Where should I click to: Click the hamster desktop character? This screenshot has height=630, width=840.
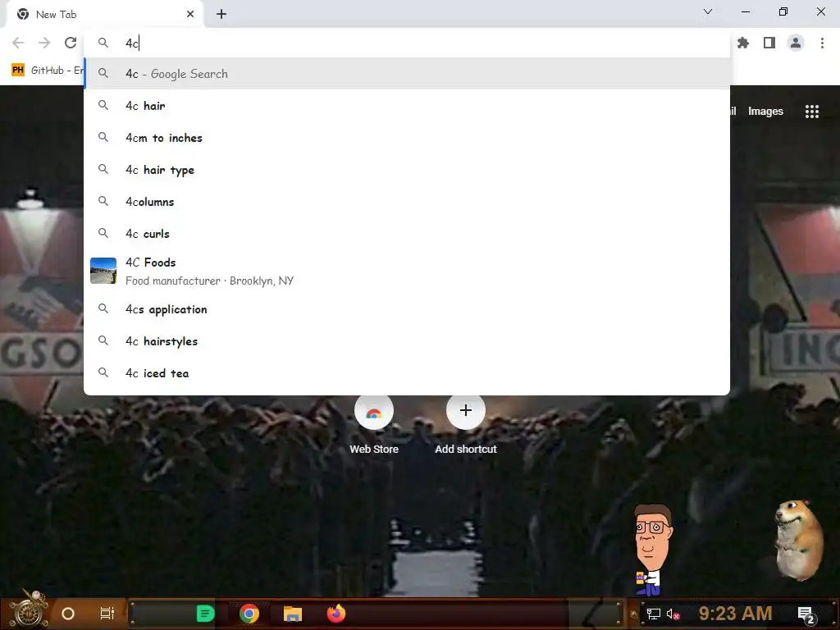pyautogui.click(x=799, y=540)
